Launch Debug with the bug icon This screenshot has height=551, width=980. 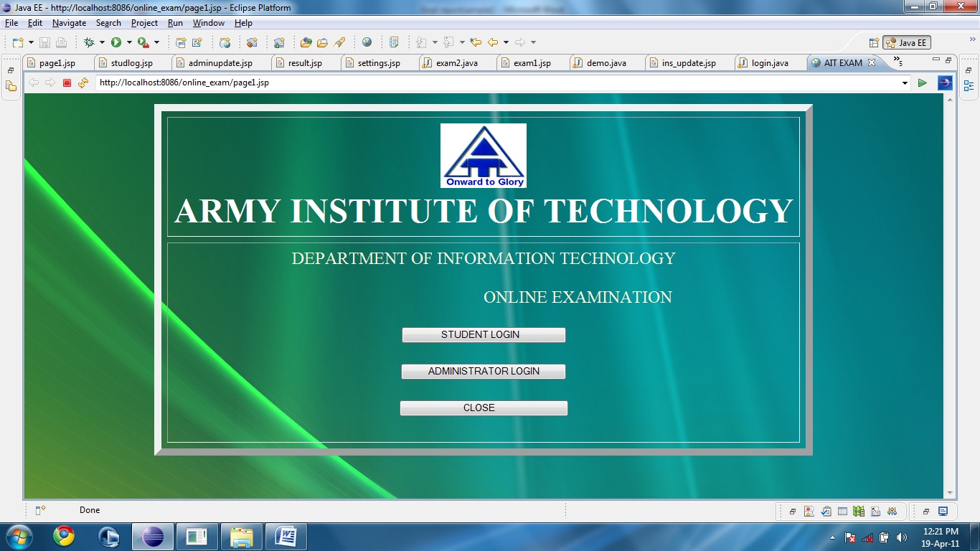point(89,42)
